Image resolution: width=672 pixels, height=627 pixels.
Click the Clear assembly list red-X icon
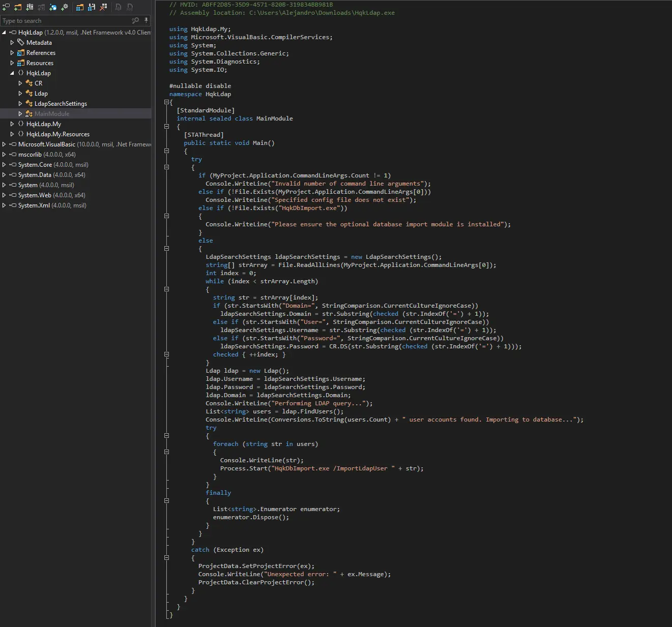(x=103, y=7)
